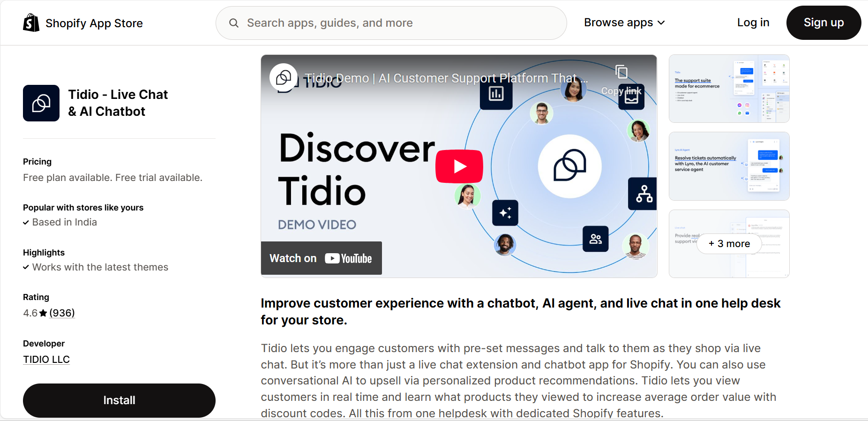Click Watch on YouTube button
Image resolution: width=868 pixels, height=421 pixels.
click(x=322, y=258)
